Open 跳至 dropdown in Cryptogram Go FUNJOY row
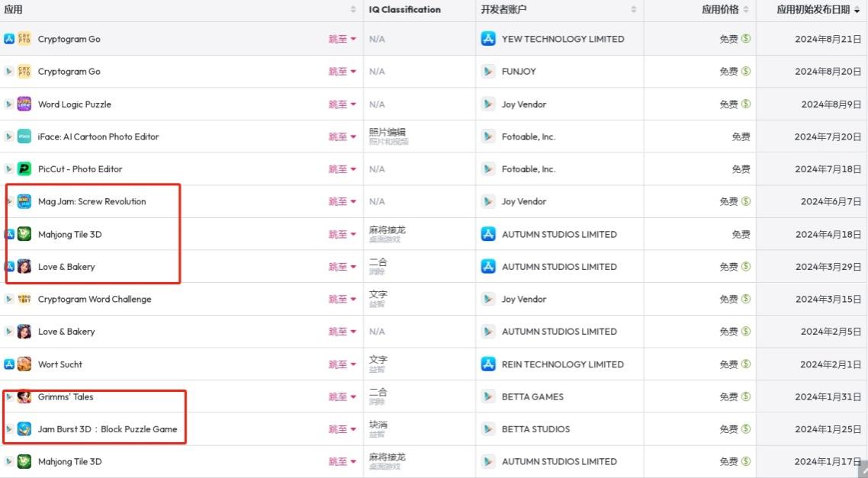 coord(342,72)
